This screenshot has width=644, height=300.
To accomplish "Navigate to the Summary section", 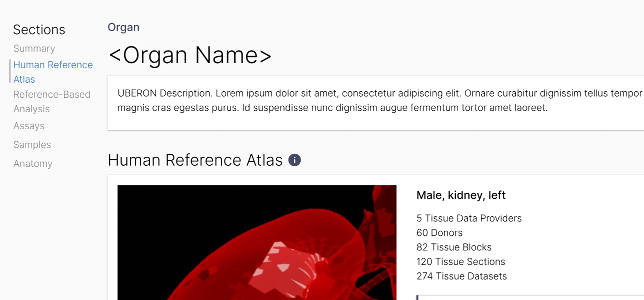I will pos(34,49).
